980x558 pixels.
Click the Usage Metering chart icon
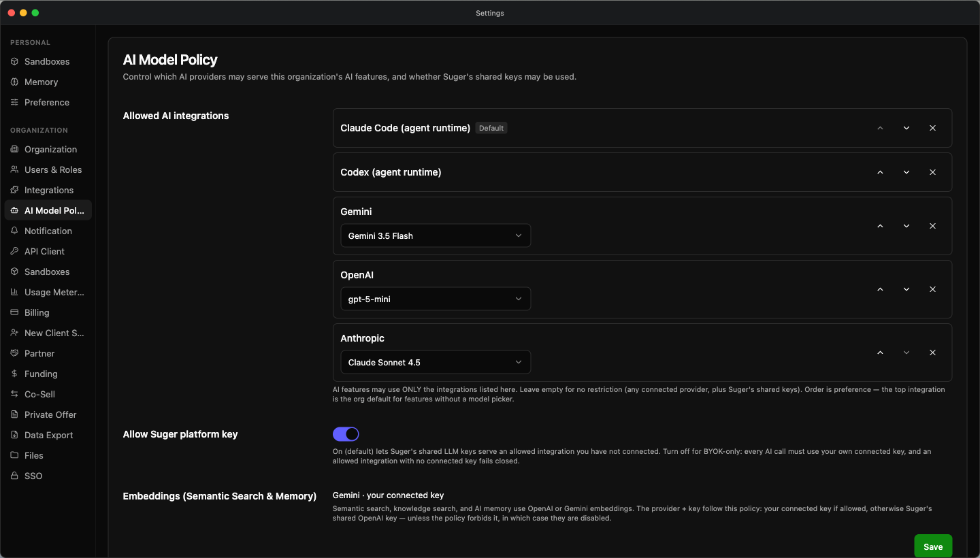pos(14,292)
